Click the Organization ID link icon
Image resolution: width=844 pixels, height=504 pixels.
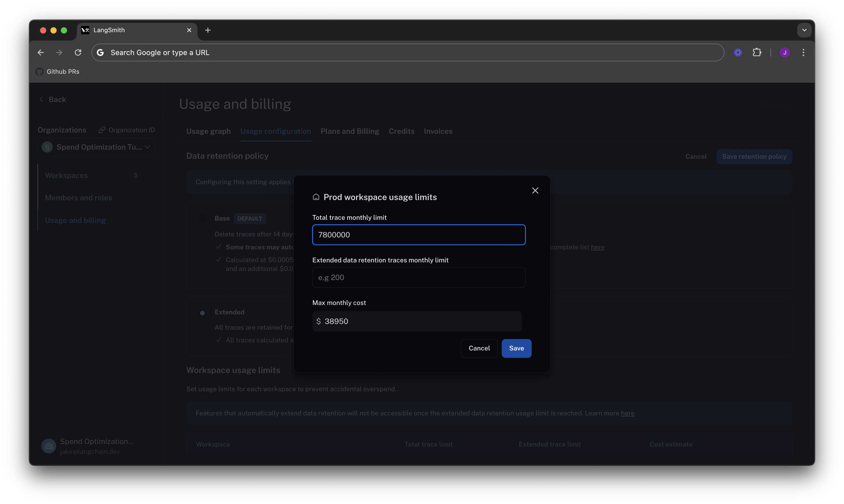pyautogui.click(x=102, y=130)
